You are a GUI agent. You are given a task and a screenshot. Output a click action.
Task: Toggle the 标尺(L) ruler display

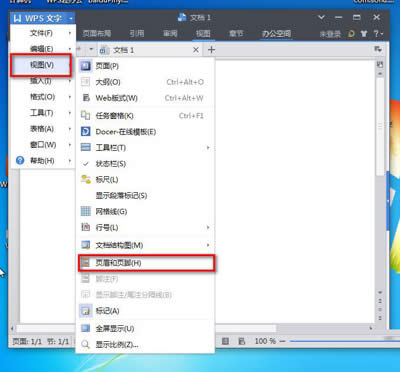[x=145, y=180]
